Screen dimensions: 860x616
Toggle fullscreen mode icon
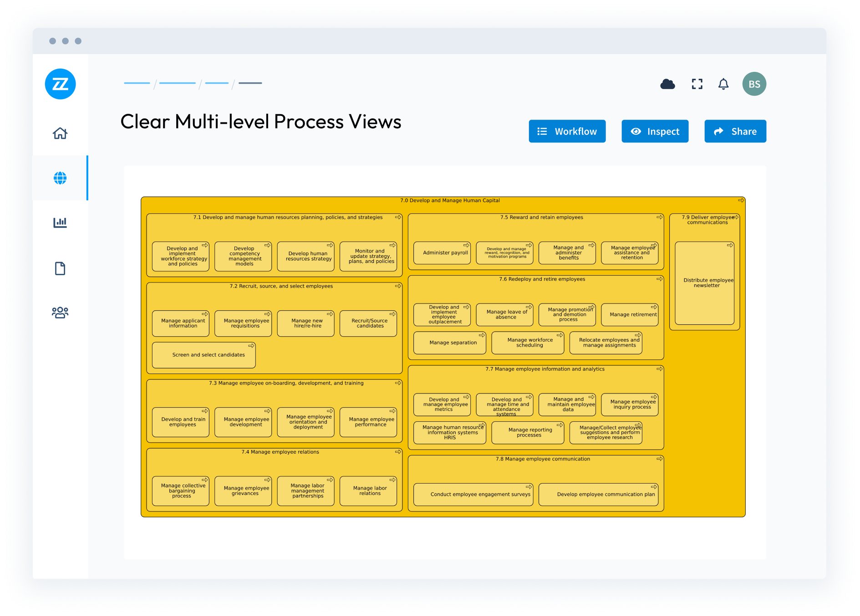697,84
